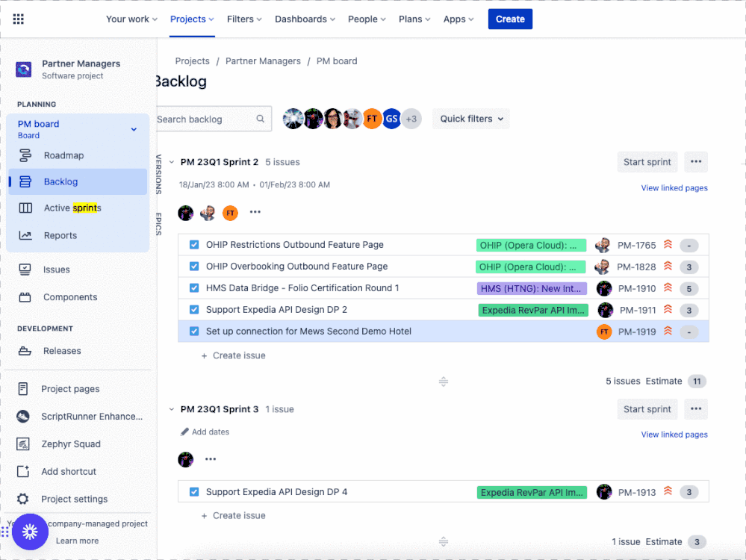
Task: Open Reports in the sidebar
Action: click(60, 235)
